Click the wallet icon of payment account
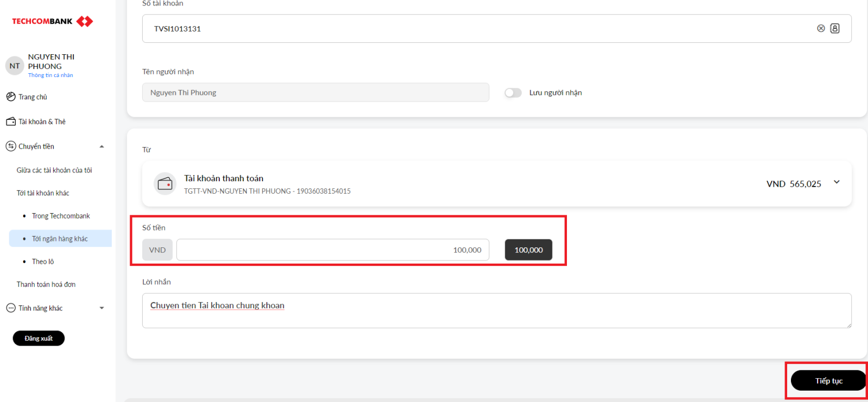 click(165, 184)
